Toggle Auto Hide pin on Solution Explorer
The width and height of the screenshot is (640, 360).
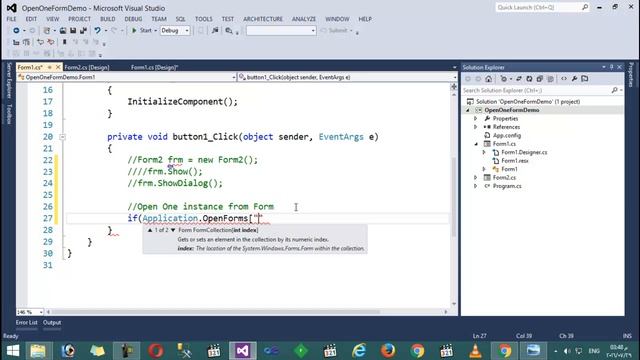(611, 67)
